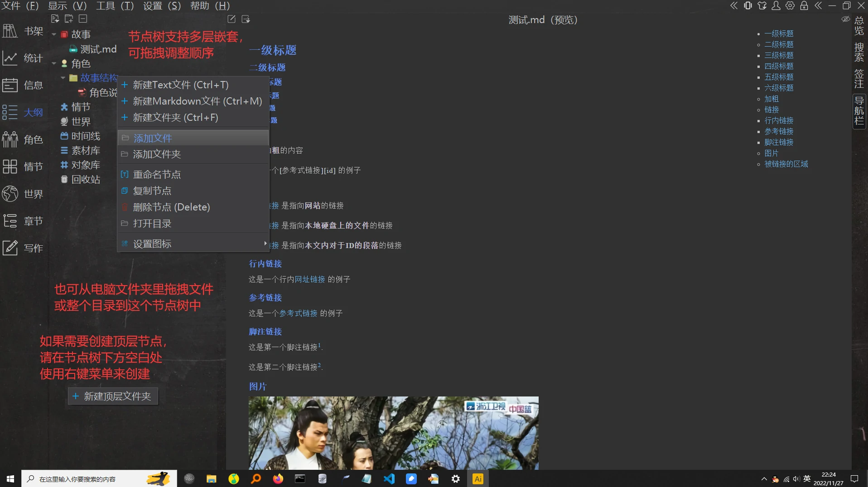Switch to the 导航栏 right-side tab
The width and height of the screenshot is (868, 487).
click(x=859, y=111)
